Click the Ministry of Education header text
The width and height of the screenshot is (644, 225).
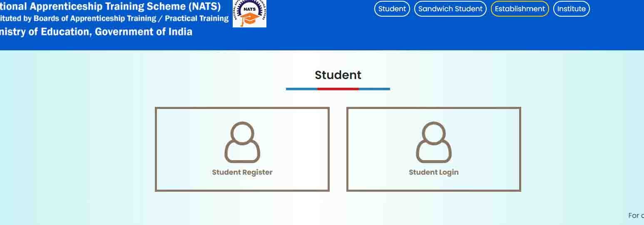pos(96,32)
